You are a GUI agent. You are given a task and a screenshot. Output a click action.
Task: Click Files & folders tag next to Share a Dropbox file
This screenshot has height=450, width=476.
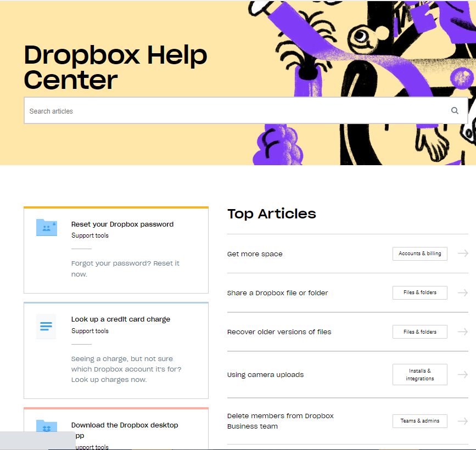420,292
